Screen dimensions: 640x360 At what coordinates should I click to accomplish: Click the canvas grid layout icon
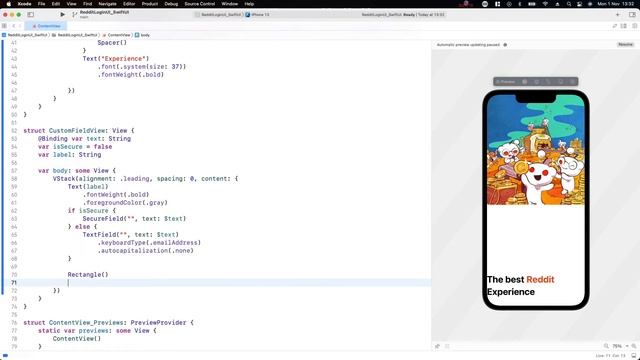pyautogui.click(x=447, y=346)
